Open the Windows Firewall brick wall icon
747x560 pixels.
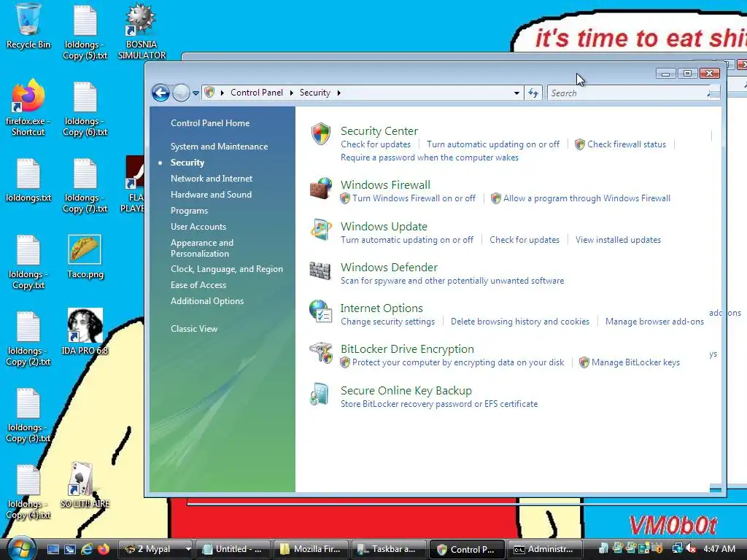coord(321,189)
